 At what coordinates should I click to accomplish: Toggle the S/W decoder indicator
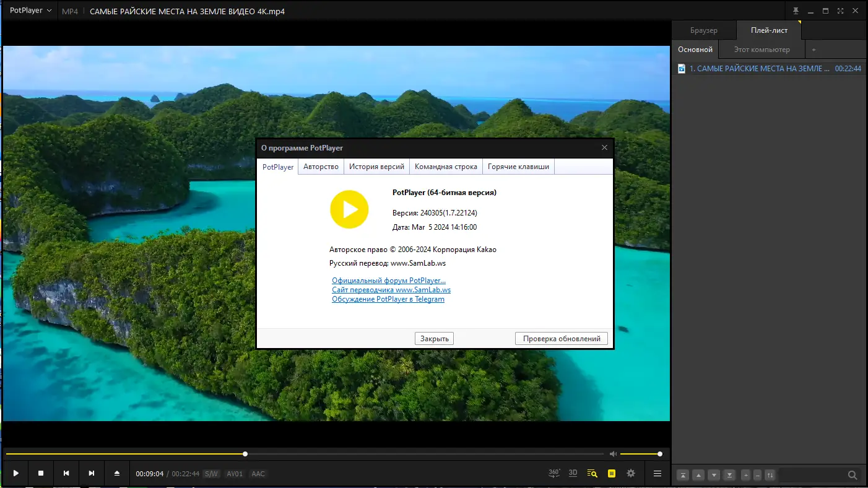click(x=212, y=474)
